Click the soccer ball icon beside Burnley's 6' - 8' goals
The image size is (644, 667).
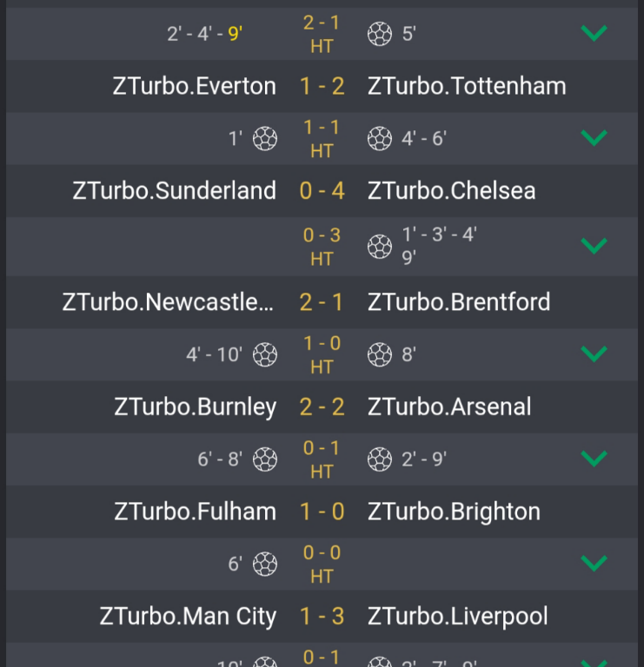(x=265, y=459)
